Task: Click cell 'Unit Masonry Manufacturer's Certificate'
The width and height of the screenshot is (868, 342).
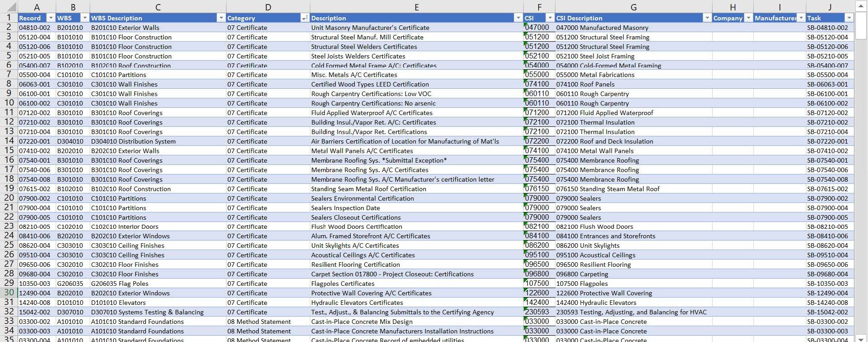Action: click(x=416, y=28)
